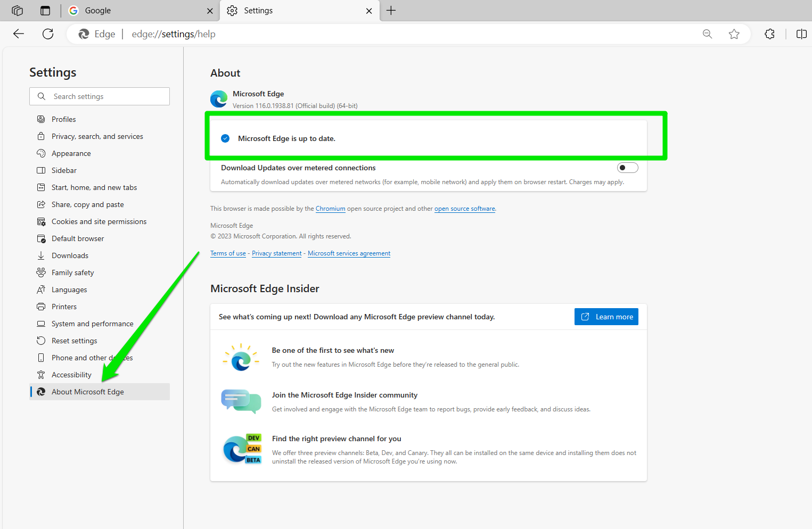Open Sidebar settings
The height and width of the screenshot is (529, 812).
point(100,170)
